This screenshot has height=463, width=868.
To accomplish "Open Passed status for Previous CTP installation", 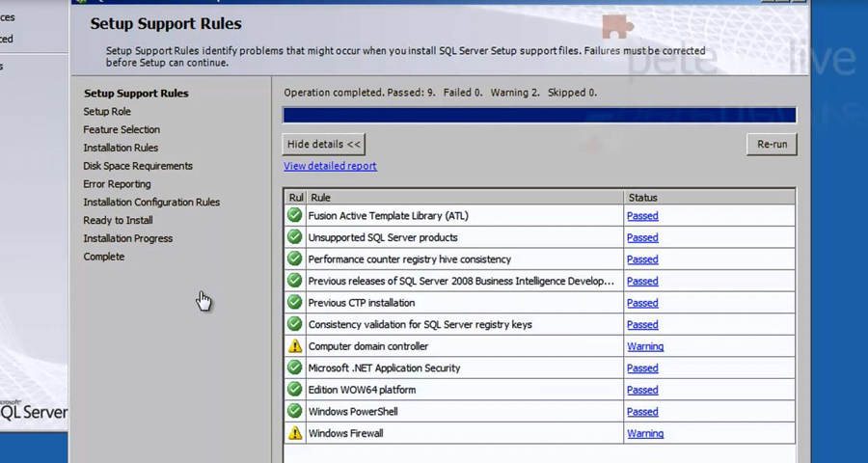I will (642, 303).
